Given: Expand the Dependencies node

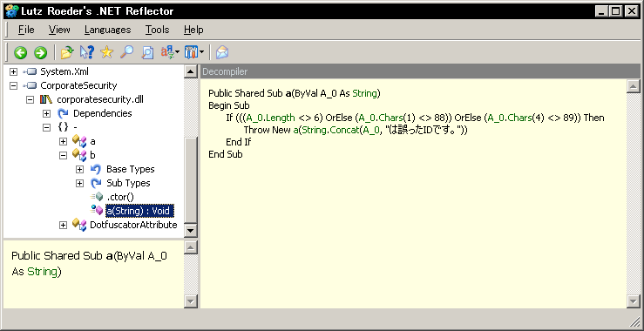Looking at the screenshot, I should 46,114.
